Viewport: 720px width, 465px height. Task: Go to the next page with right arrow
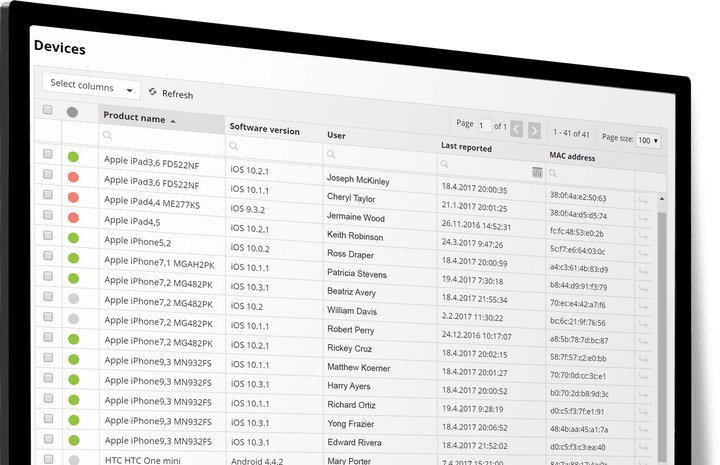pos(534,130)
